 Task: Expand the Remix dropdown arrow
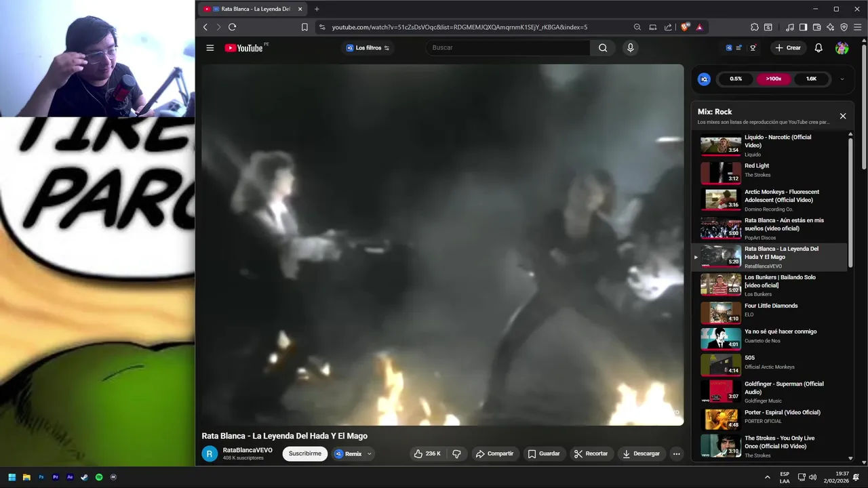point(369,454)
